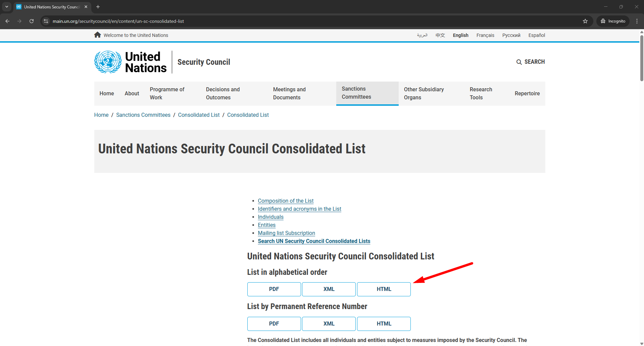Open Other Subsidiary Organs menu
644x346 pixels.
tap(432, 94)
